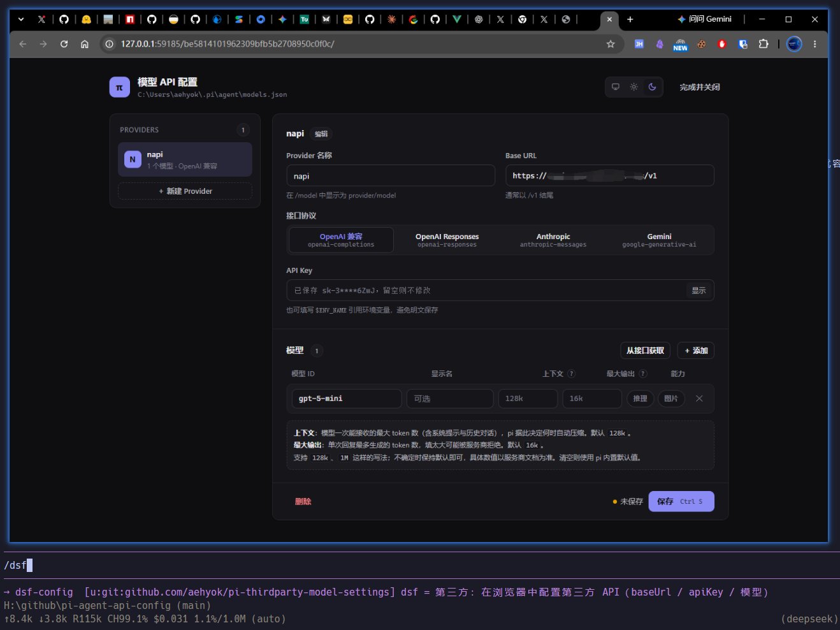Add a model with the 添加 button
The height and width of the screenshot is (630, 840).
696,351
